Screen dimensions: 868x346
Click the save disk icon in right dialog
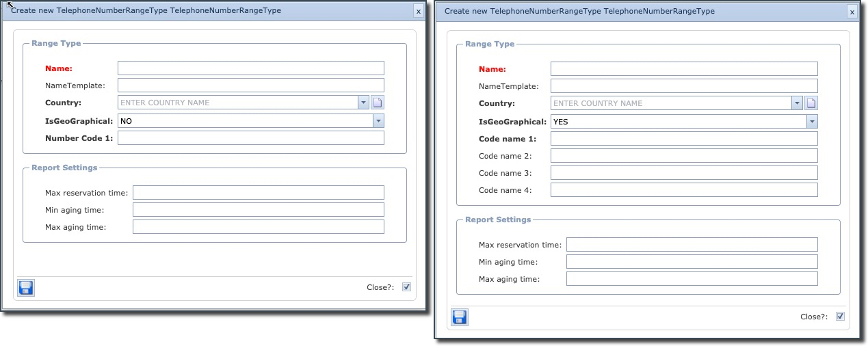tap(460, 317)
